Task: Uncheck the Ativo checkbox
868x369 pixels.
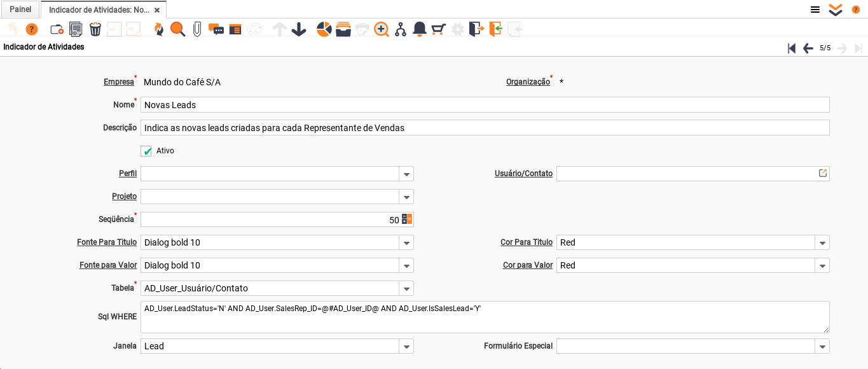Action: 148,151
